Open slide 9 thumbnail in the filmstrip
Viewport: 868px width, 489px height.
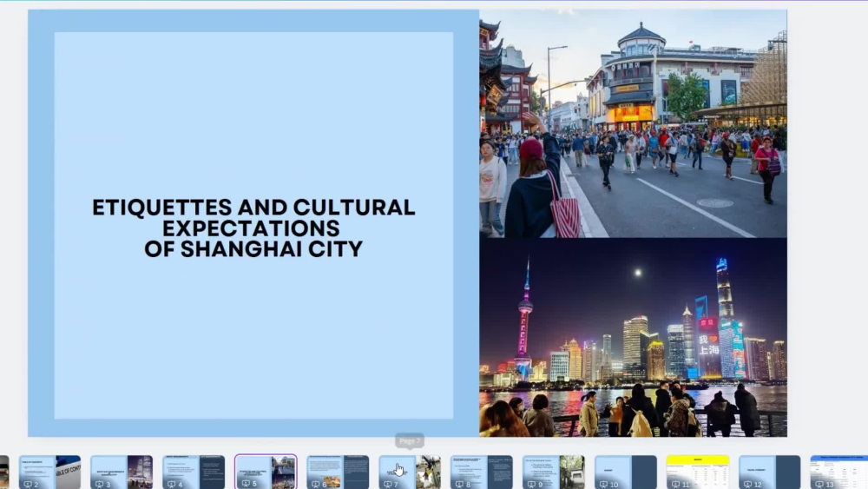[554, 472]
